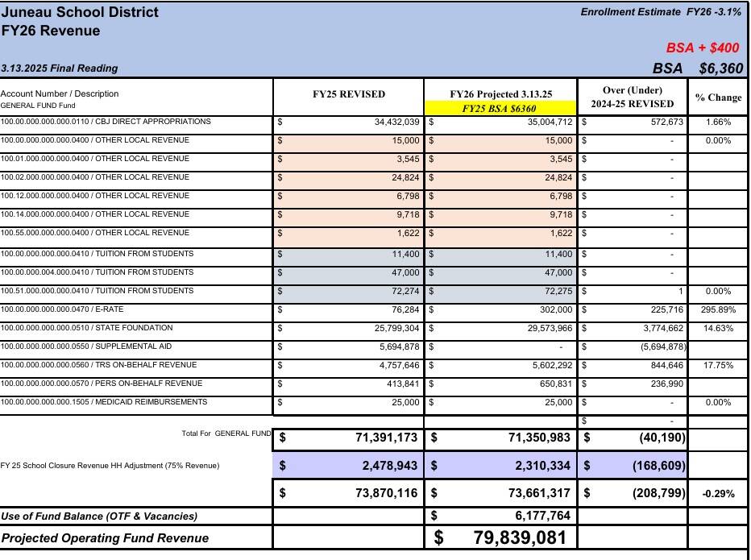The height and width of the screenshot is (560, 751).
Task: Click the "FY25 REVISED" column header
Action: (348, 94)
